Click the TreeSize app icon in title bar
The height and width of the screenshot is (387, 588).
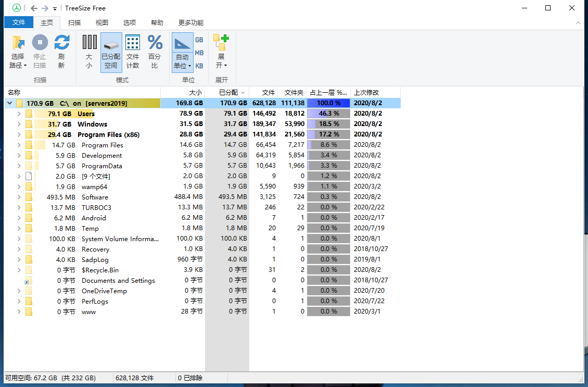coord(17,8)
